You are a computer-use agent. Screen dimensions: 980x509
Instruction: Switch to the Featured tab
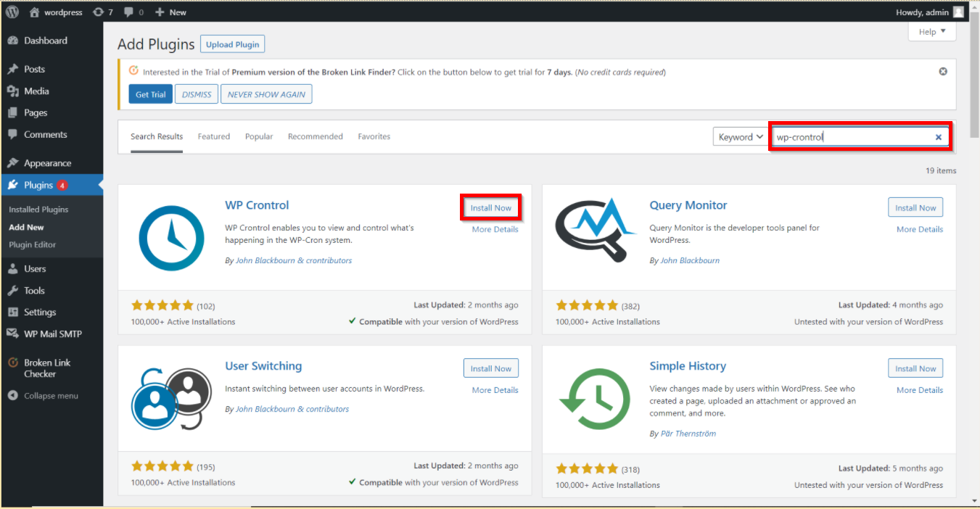pyautogui.click(x=214, y=136)
